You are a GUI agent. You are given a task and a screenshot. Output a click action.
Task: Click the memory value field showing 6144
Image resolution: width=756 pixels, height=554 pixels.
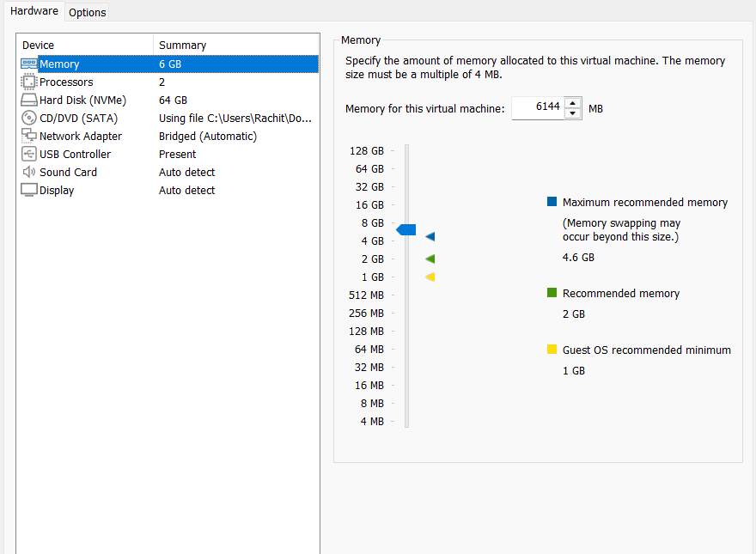tap(538, 108)
